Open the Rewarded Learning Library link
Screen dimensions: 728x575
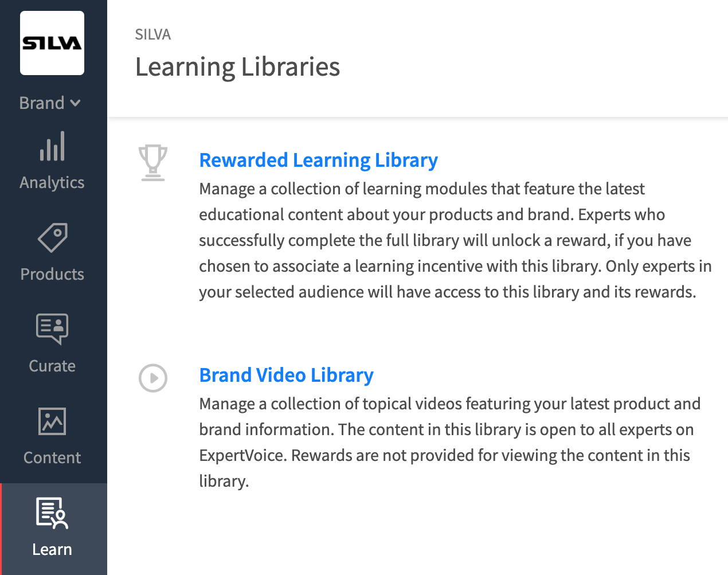coord(318,160)
